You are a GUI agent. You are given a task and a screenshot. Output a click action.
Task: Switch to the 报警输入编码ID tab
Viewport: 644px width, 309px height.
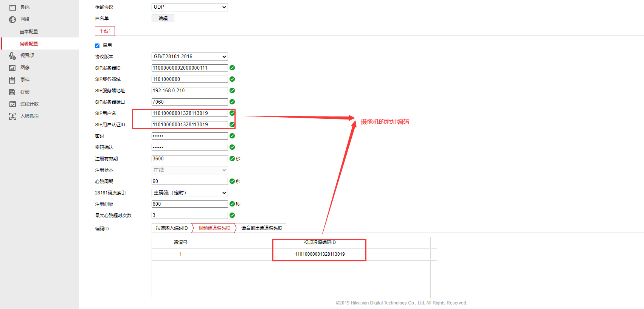coord(172,228)
